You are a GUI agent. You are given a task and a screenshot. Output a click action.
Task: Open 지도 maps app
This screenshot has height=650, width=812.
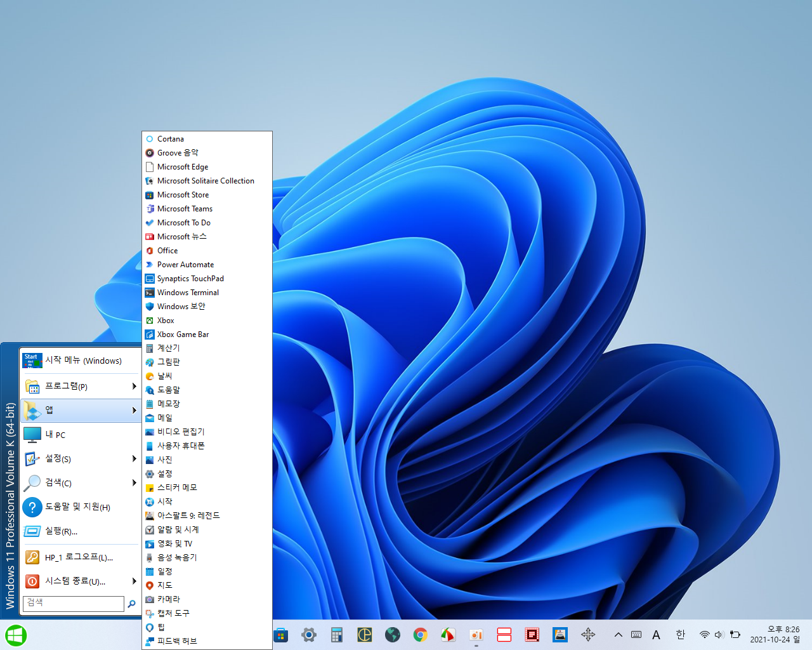pyautogui.click(x=207, y=586)
